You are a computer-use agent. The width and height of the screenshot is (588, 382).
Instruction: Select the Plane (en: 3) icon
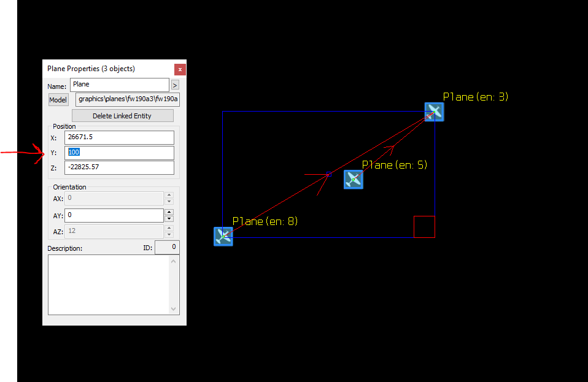tap(435, 112)
